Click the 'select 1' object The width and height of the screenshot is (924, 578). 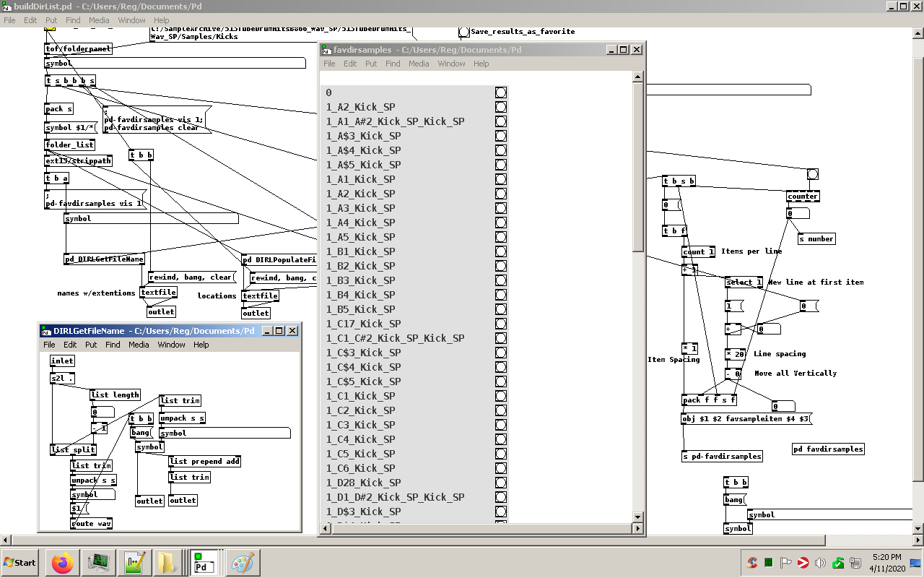coord(744,282)
